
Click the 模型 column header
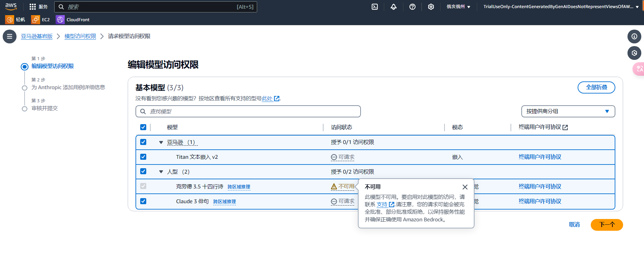tap(172, 127)
